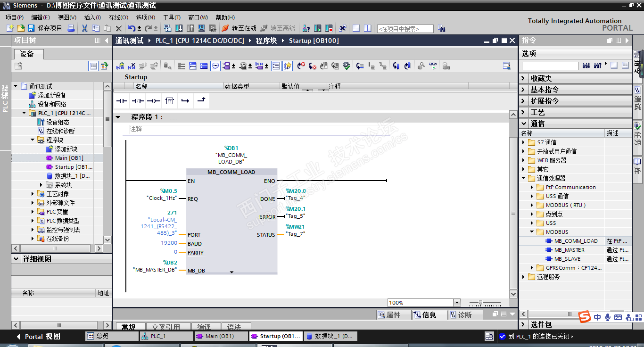Select MB_SLAVE instruction in list
This screenshot has width=644, height=347.
coord(567,259)
